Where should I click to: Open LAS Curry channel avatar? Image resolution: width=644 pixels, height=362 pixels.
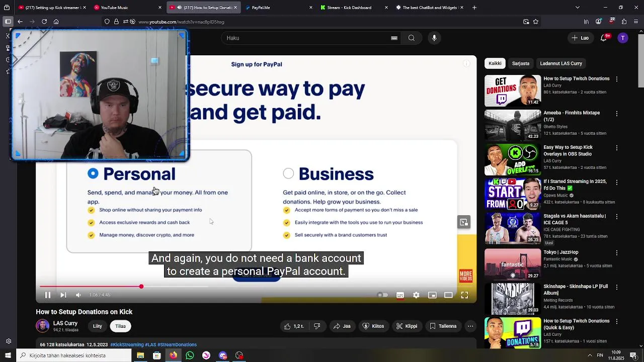click(42, 326)
